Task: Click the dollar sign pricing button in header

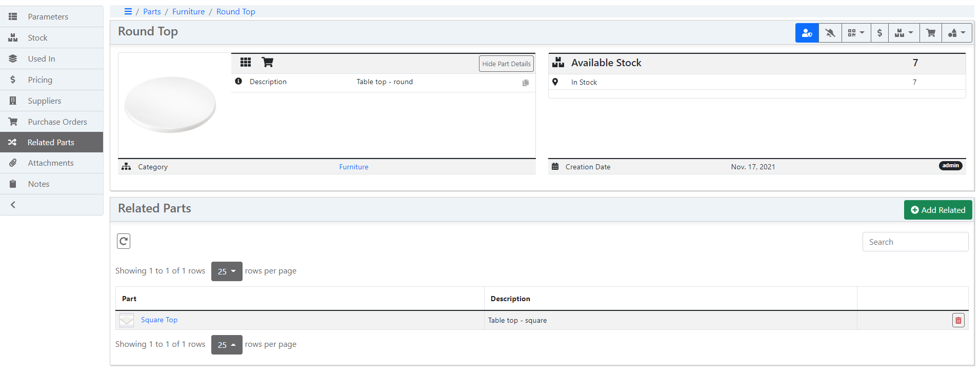Action: coord(879,33)
